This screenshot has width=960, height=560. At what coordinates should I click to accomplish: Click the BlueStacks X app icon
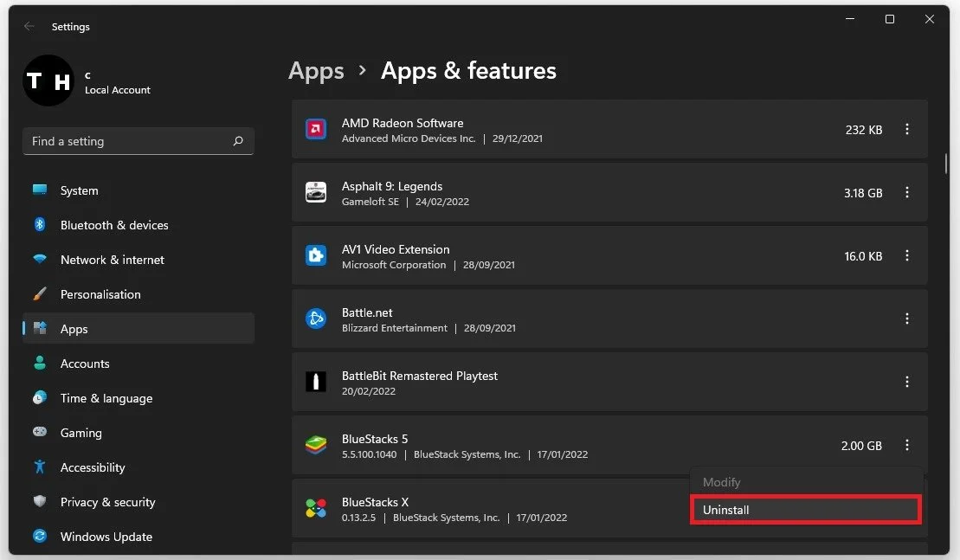pyautogui.click(x=316, y=508)
